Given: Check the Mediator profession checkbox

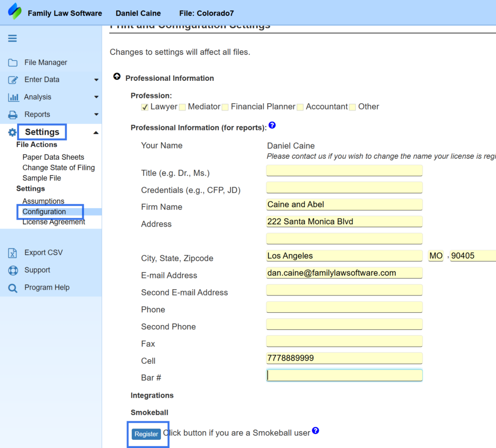Looking at the screenshot, I should click(182, 107).
